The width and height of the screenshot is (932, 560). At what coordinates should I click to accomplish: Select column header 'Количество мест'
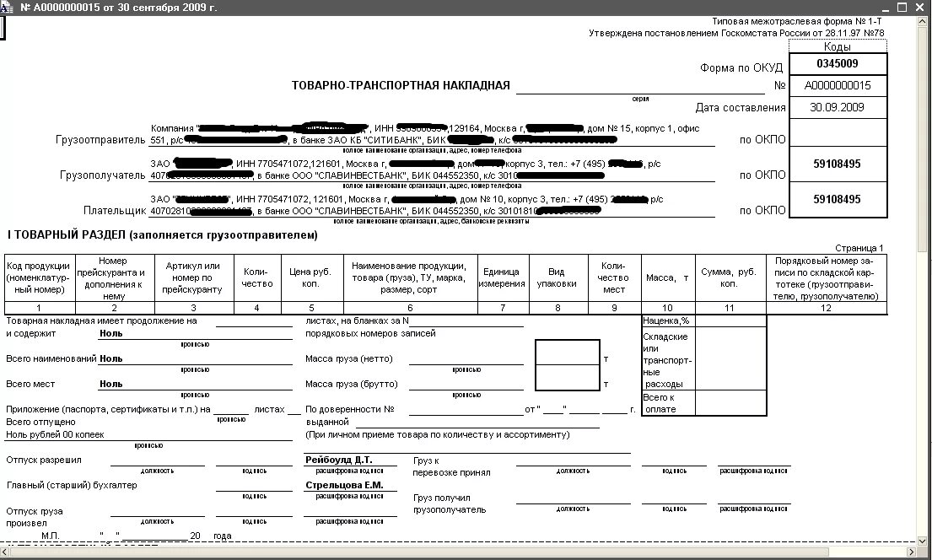point(614,278)
